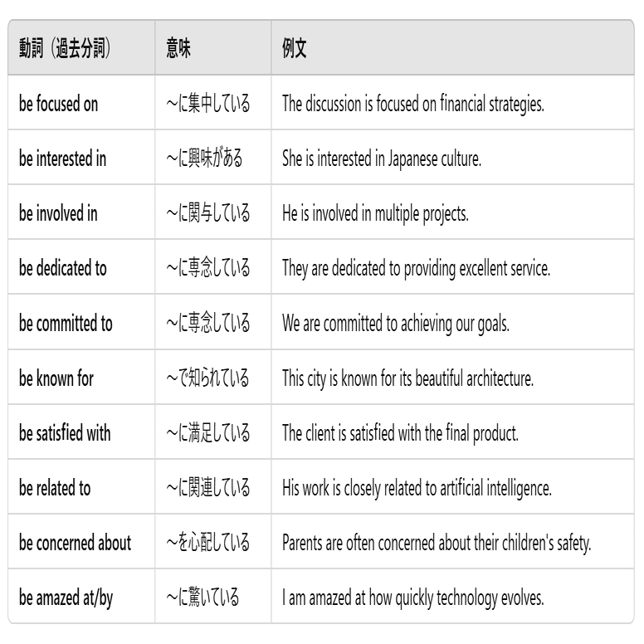This screenshot has height=644, width=644.
Task: Click the meaning ～で知られている
Action: 207,378
